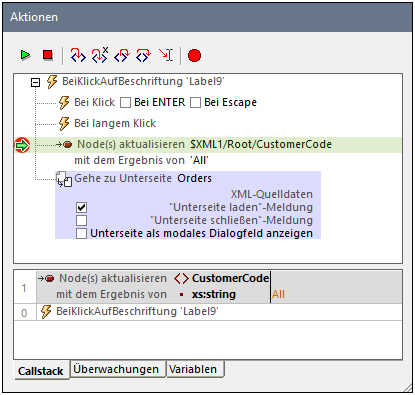This screenshot has height=395, width=415.
Task: Check Unterseite als modales Dialogfeld anzeigen
Action: point(82,233)
